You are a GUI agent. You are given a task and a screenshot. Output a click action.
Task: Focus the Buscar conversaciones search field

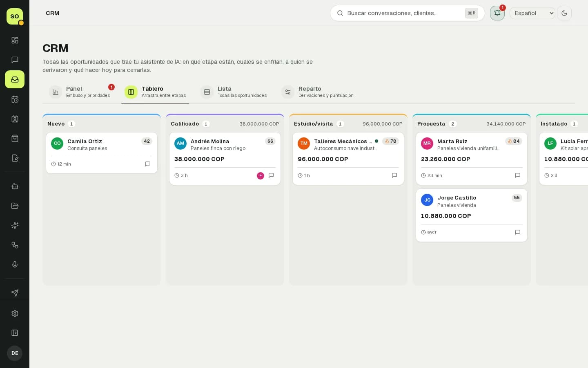(407, 13)
